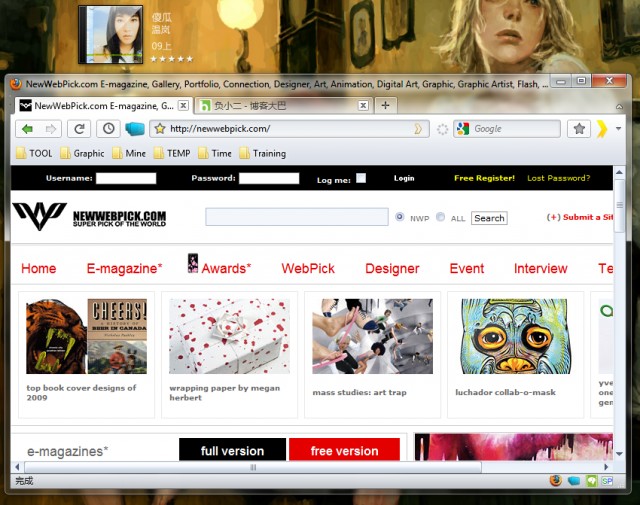Open a new tab with the plus button
This screenshot has height=505, width=640.
pyautogui.click(x=385, y=106)
